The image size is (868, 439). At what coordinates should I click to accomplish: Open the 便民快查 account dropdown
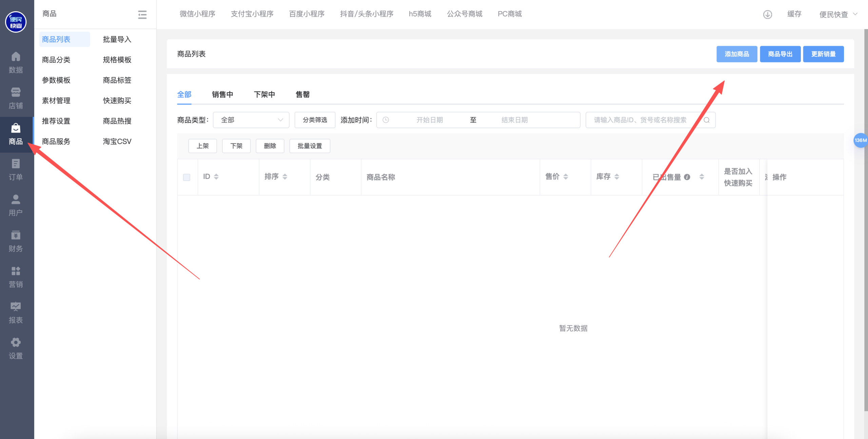837,14
